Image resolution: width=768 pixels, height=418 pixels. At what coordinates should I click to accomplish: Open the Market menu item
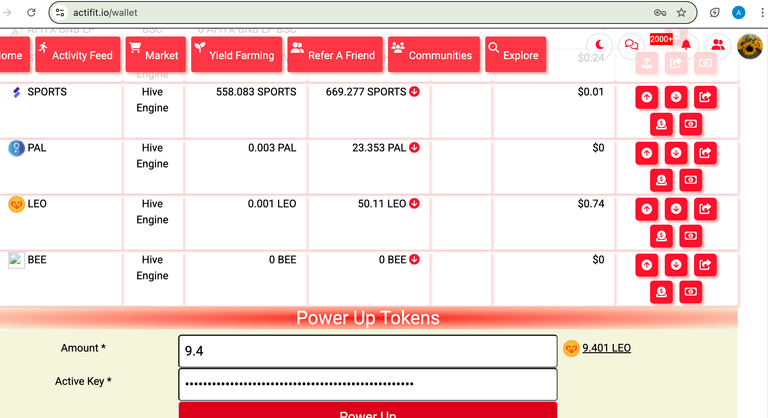point(156,54)
